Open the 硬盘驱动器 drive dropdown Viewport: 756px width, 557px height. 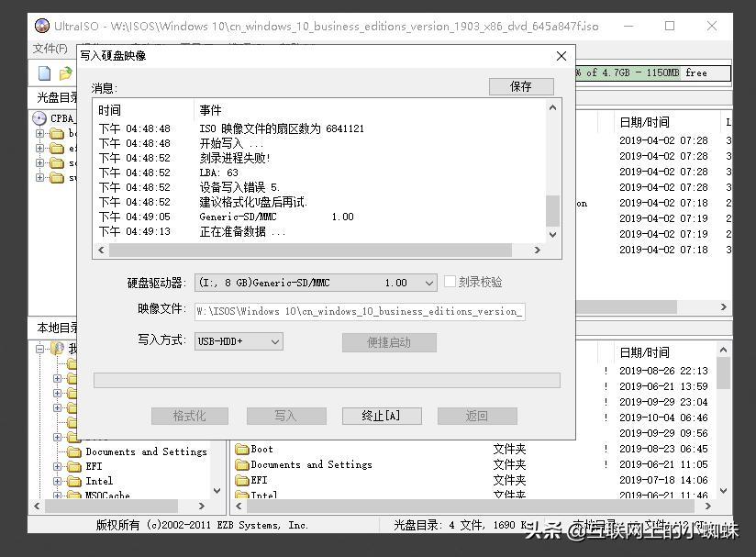pyautogui.click(x=427, y=282)
